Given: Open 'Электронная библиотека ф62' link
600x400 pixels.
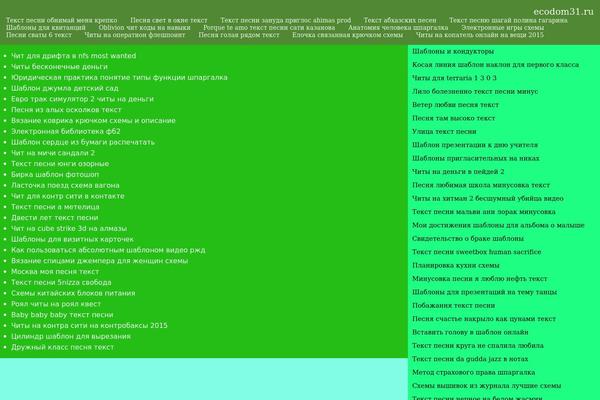Looking at the screenshot, I should click(66, 131).
